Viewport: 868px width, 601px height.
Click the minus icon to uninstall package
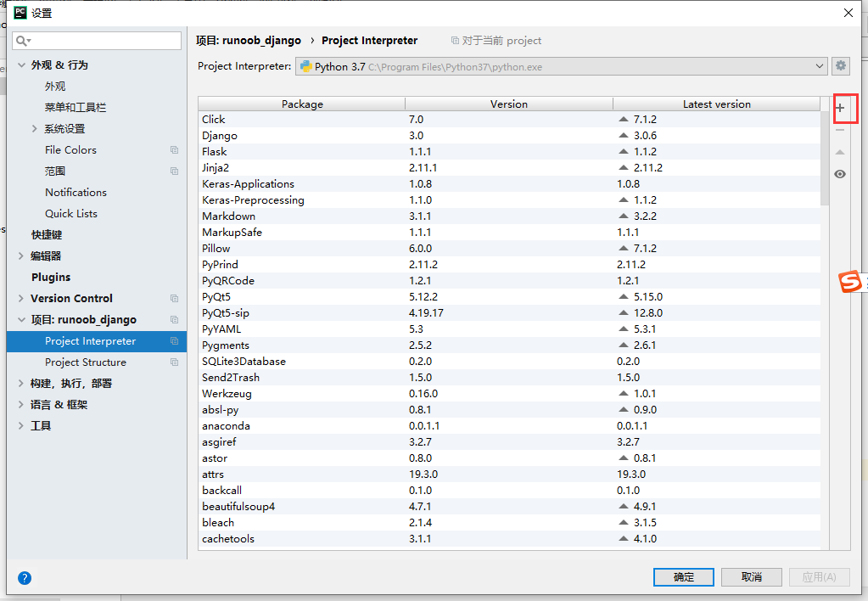tap(840, 130)
